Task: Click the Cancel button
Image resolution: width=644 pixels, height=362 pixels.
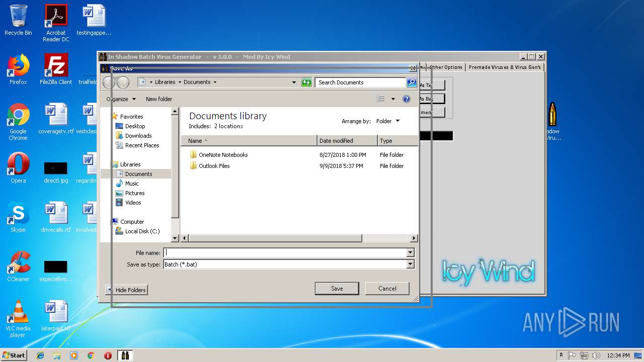Action: (x=387, y=289)
